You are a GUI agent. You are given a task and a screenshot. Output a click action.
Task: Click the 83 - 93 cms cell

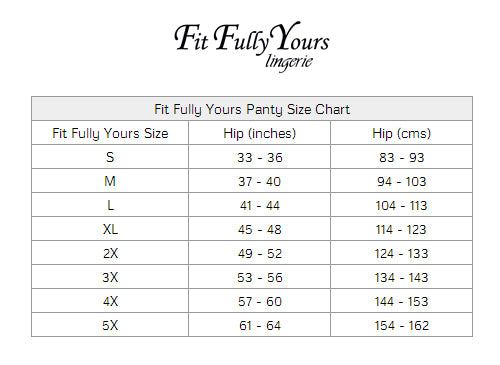tap(401, 157)
